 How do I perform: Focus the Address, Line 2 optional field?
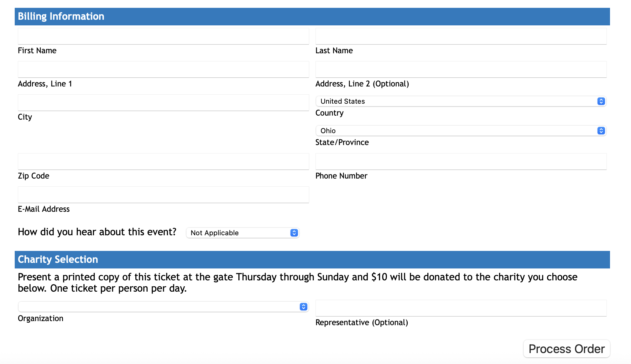(461, 70)
